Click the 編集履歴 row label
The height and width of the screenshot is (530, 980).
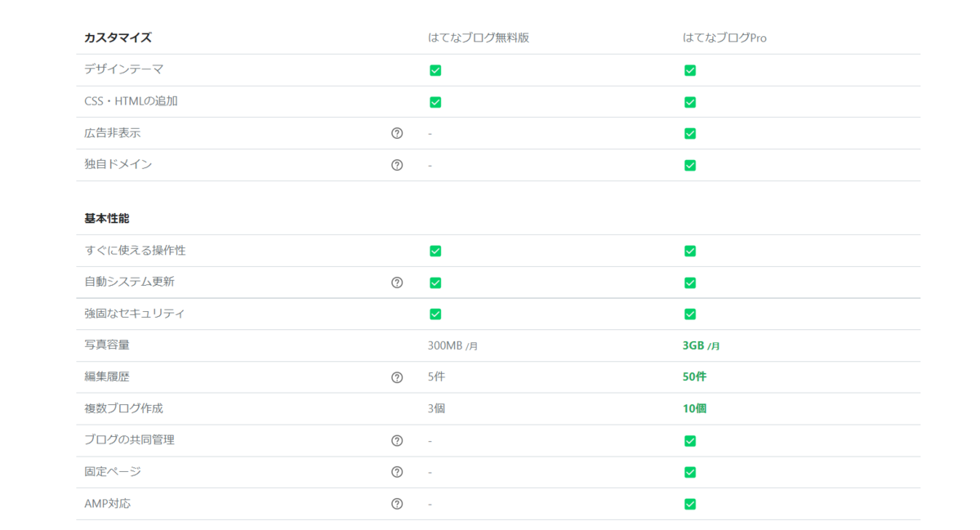pos(107,376)
